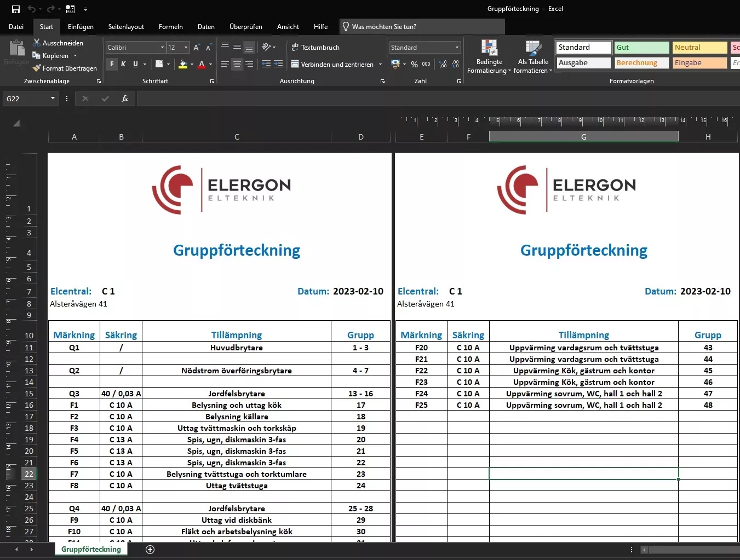
Task: Click the Save icon in the title bar
Action: 15,9
